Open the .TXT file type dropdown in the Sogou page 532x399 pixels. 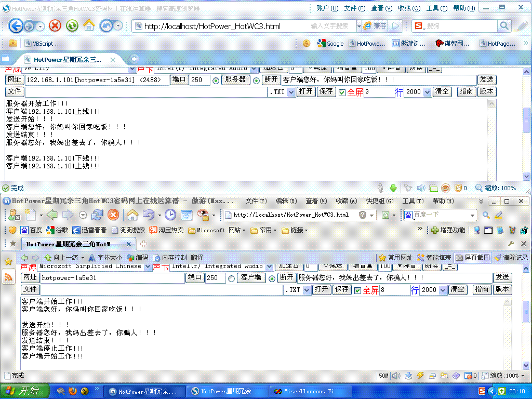pyautogui.click(x=291, y=92)
